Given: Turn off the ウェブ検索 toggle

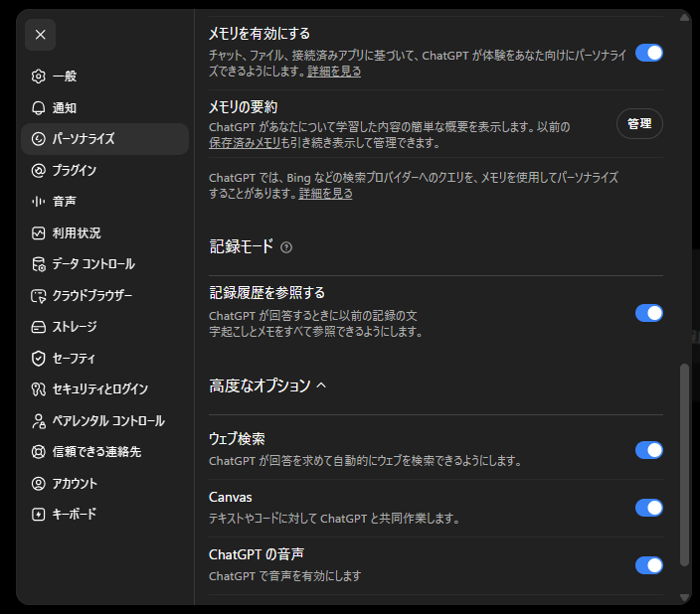Looking at the screenshot, I should [x=648, y=450].
